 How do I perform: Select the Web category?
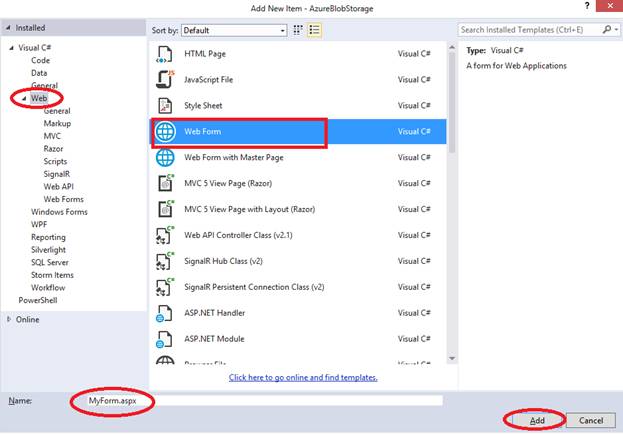tap(39, 98)
